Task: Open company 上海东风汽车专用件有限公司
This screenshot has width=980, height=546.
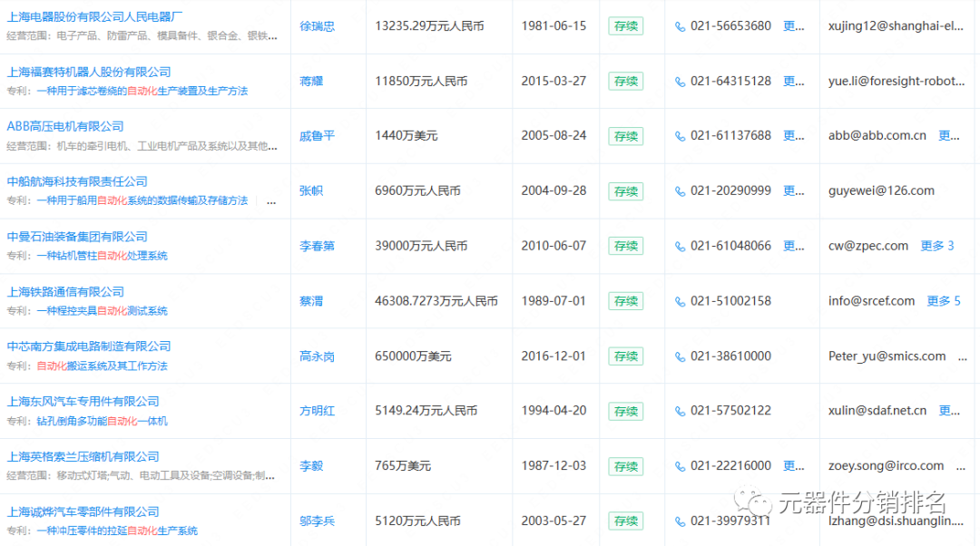Action: pyautogui.click(x=83, y=401)
